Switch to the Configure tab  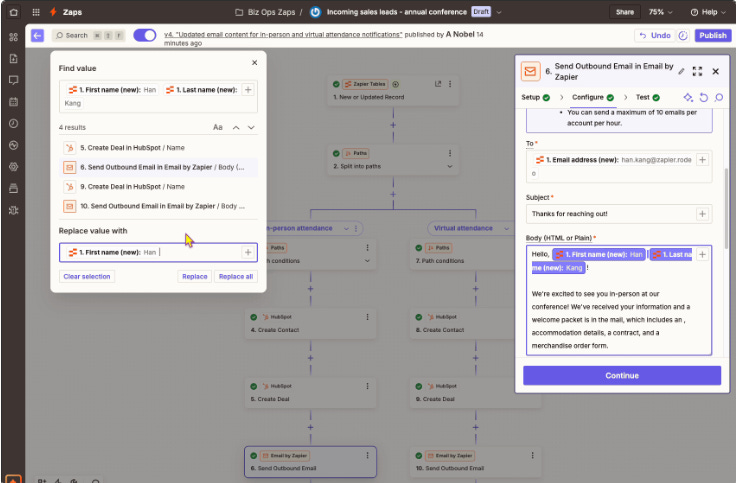coord(593,97)
